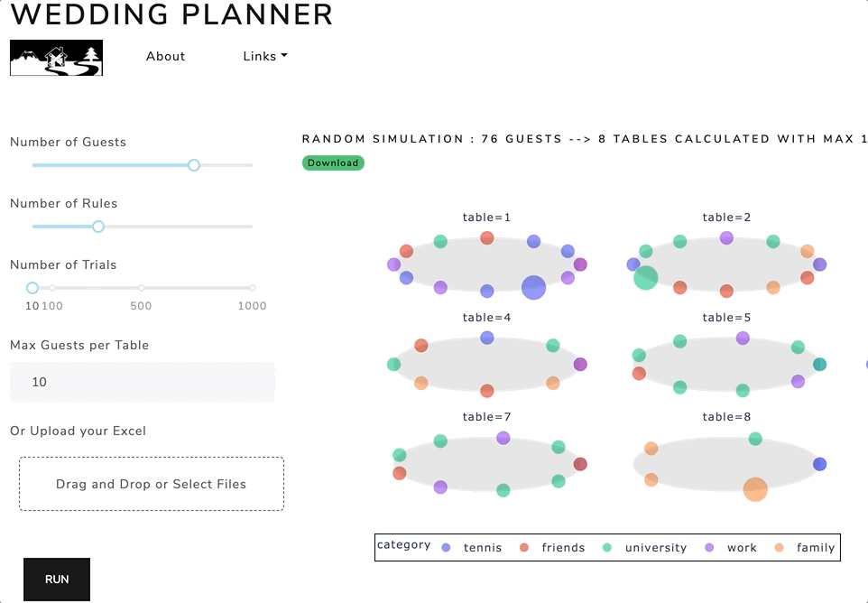Click the blue tennis guest at table 8
This screenshot has height=603, width=868.
pyautogui.click(x=820, y=464)
